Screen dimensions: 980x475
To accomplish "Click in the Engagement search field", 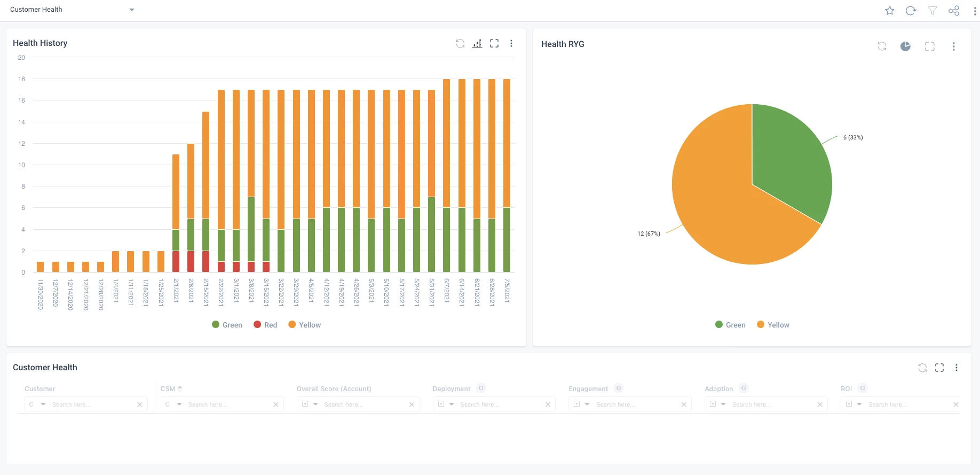I will point(636,404).
